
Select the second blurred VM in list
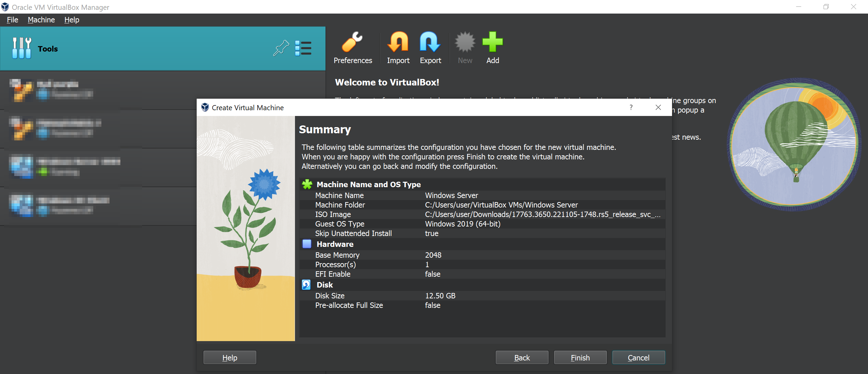98,129
